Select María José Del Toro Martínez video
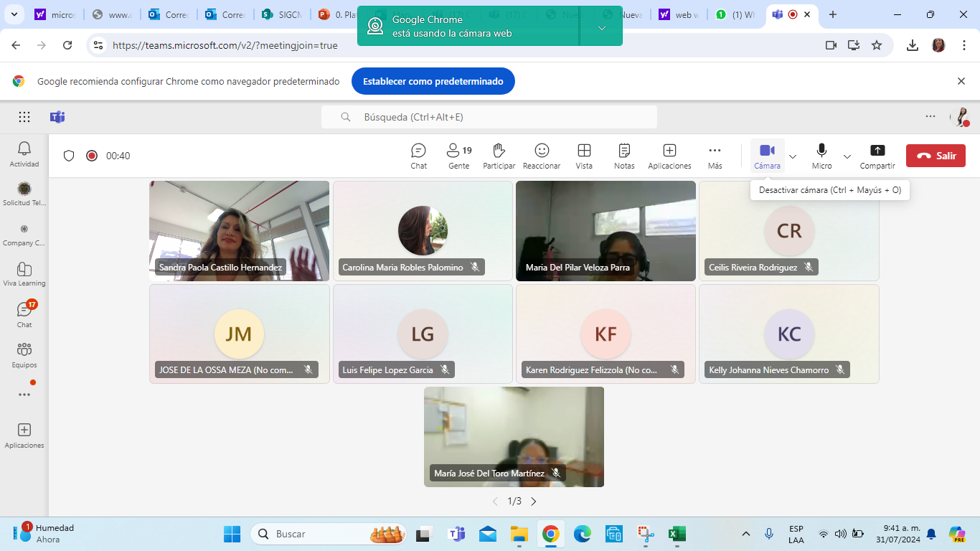Screen dimensions: 980x551 514,437
